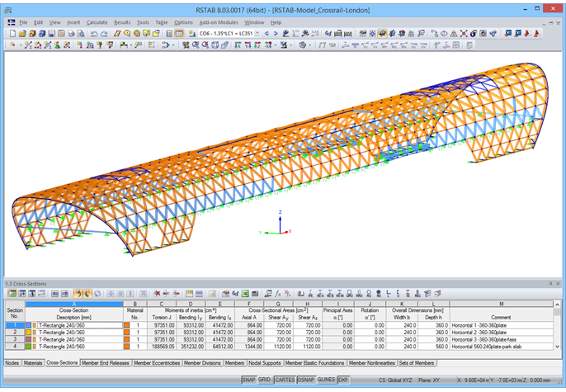Open the Print preview icon
The height and width of the screenshot is (392, 566).
81,34
